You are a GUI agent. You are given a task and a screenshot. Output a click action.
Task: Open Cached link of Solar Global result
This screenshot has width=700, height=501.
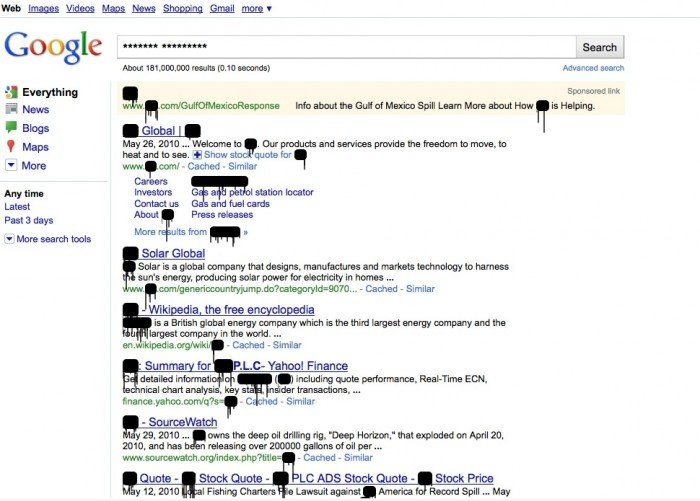point(381,289)
